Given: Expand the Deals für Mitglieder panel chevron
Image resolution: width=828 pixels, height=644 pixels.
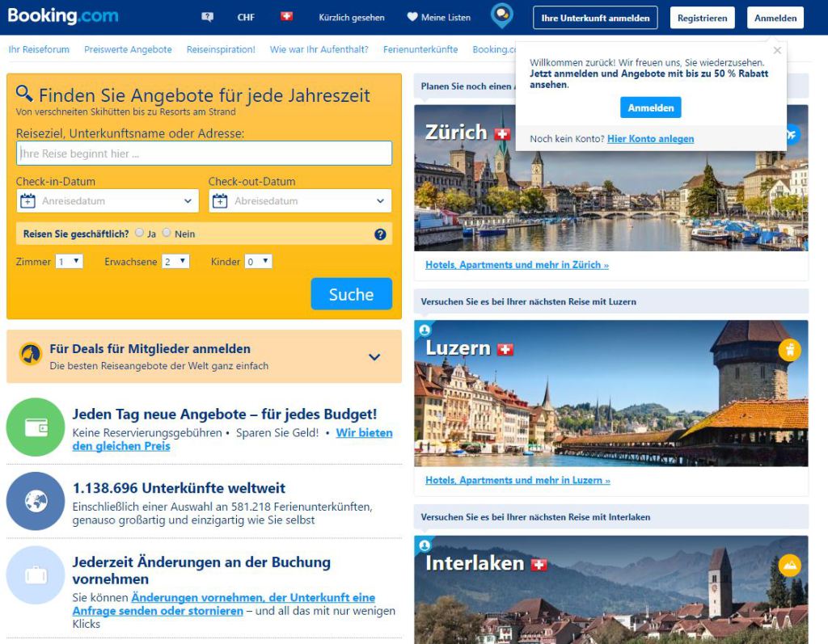Looking at the screenshot, I should [374, 357].
